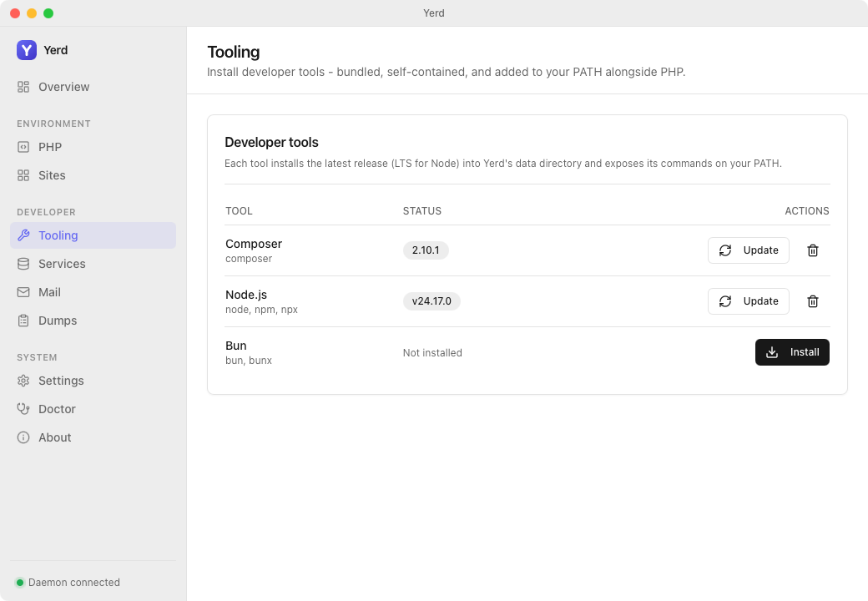Click the download icon on Bun's Install button
868x601 pixels.
point(772,352)
